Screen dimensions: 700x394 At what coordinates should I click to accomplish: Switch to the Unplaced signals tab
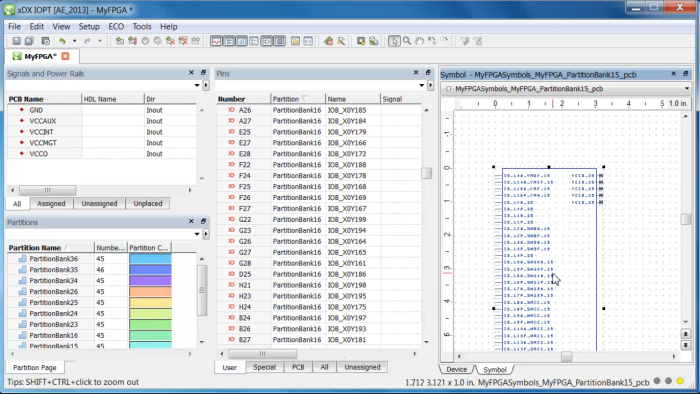[x=148, y=203]
